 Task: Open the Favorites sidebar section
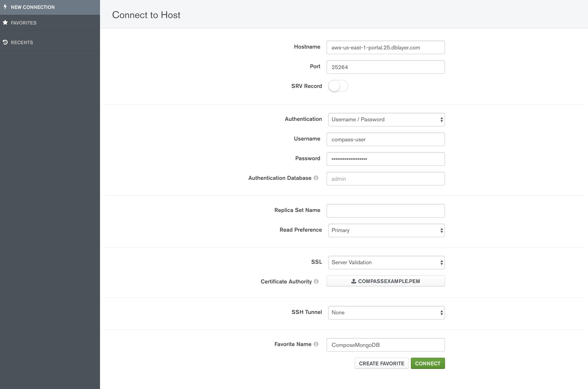23,23
